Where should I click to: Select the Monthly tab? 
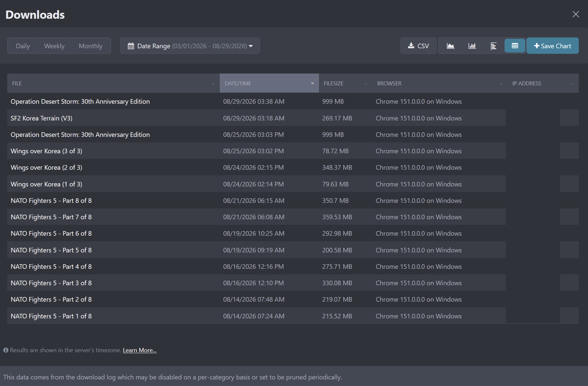(91, 46)
